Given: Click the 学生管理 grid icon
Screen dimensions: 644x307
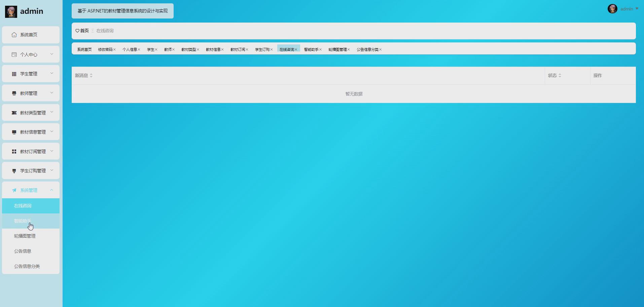Looking at the screenshot, I should click(x=14, y=74).
